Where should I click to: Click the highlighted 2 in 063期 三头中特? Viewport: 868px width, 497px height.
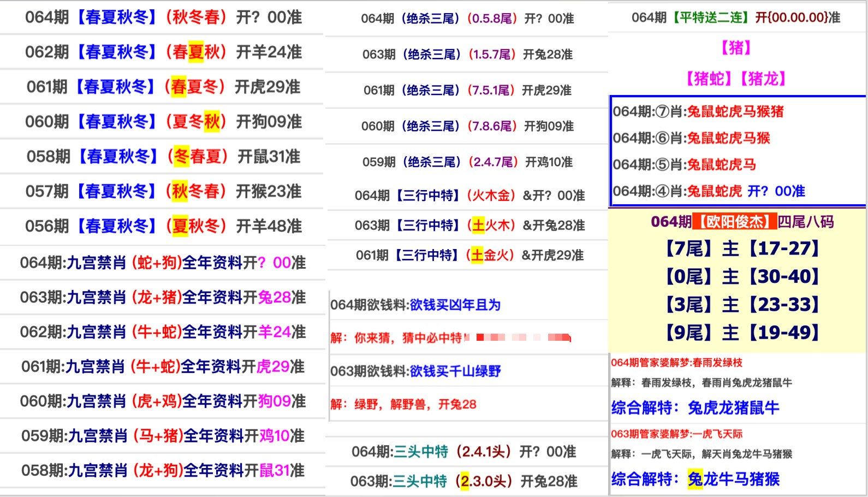click(x=465, y=481)
